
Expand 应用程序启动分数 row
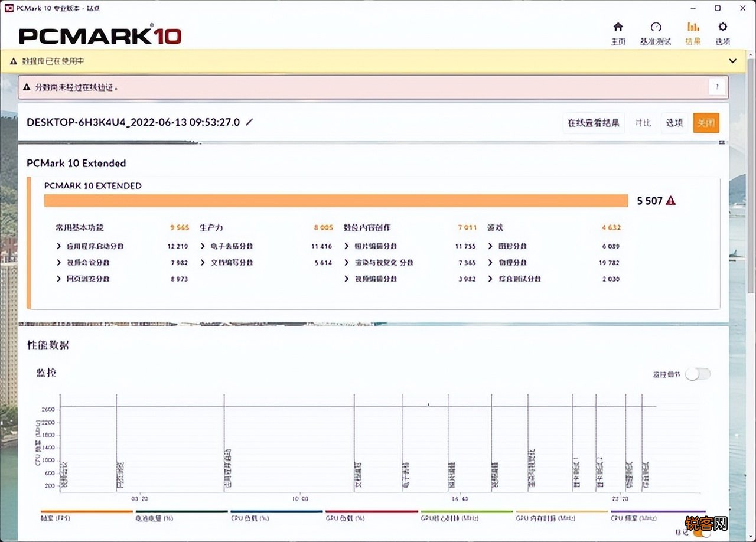tap(122, 246)
